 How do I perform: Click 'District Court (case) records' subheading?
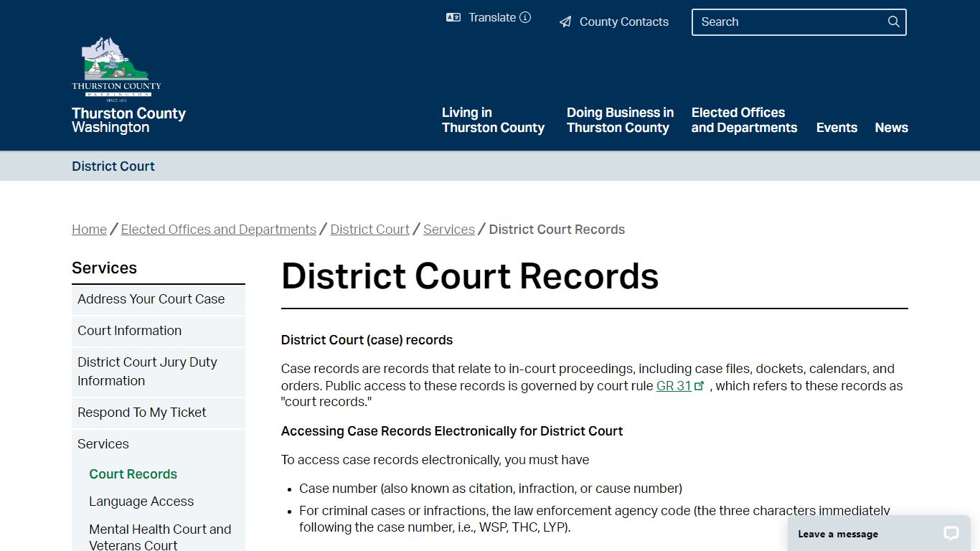coord(367,340)
